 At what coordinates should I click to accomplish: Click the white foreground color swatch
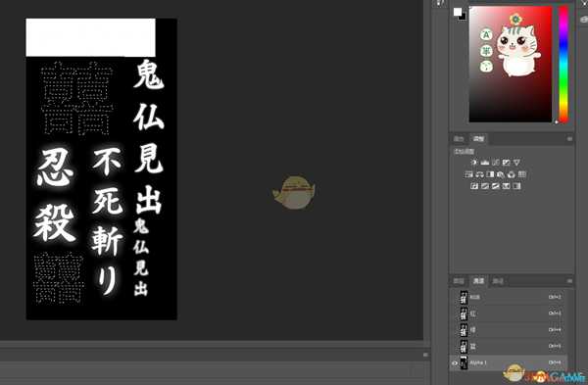[x=458, y=12]
